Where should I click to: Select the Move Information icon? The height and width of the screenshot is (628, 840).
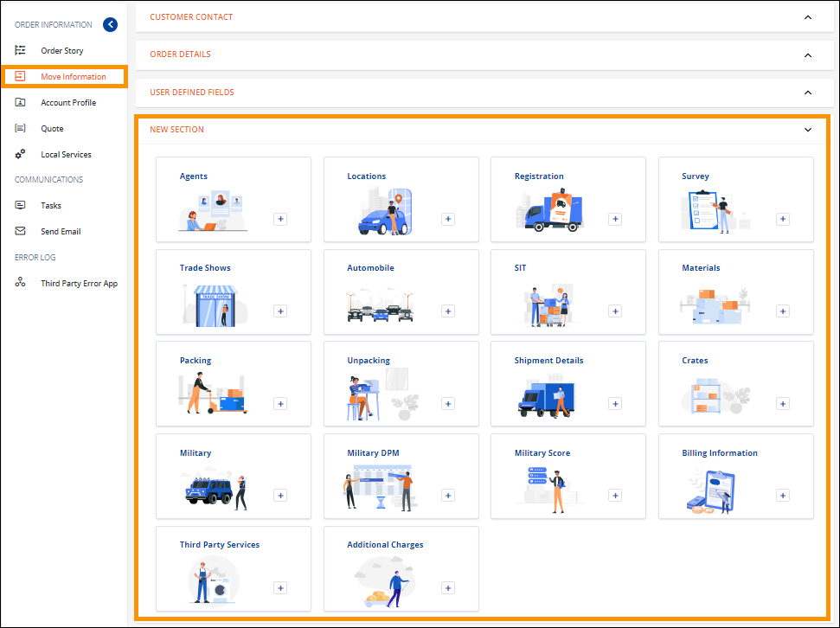tap(20, 76)
